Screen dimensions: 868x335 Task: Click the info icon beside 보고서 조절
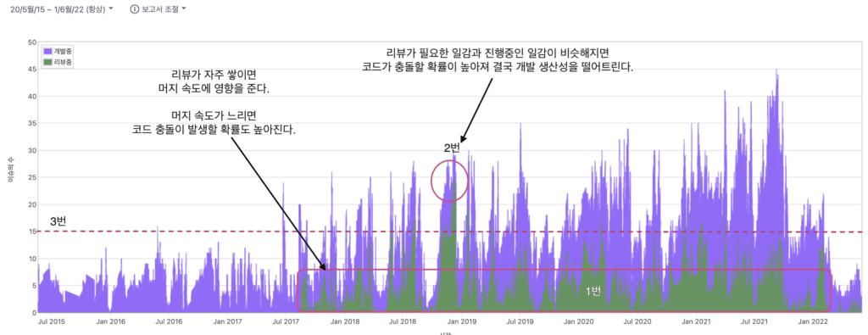pyautogui.click(x=134, y=9)
